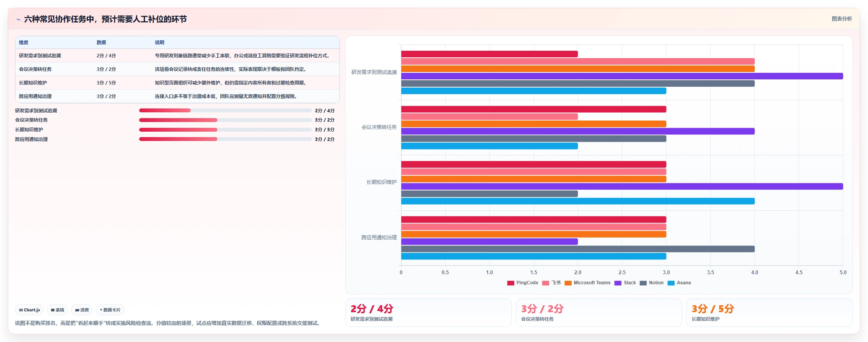
Task: Click the orange Microsoft Teams bar for 跨应用通知治理
Action: coord(534,234)
